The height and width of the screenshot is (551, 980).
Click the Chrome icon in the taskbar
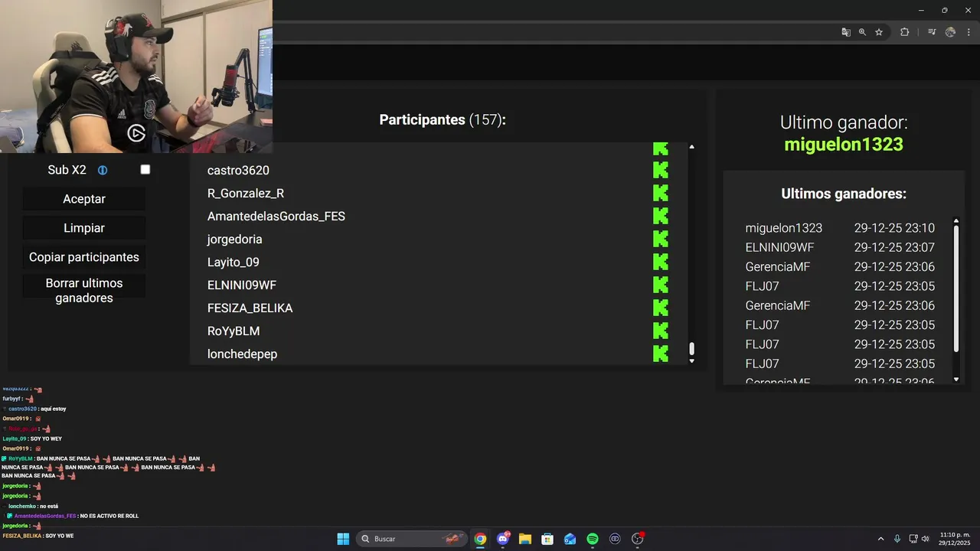tap(480, 539)
